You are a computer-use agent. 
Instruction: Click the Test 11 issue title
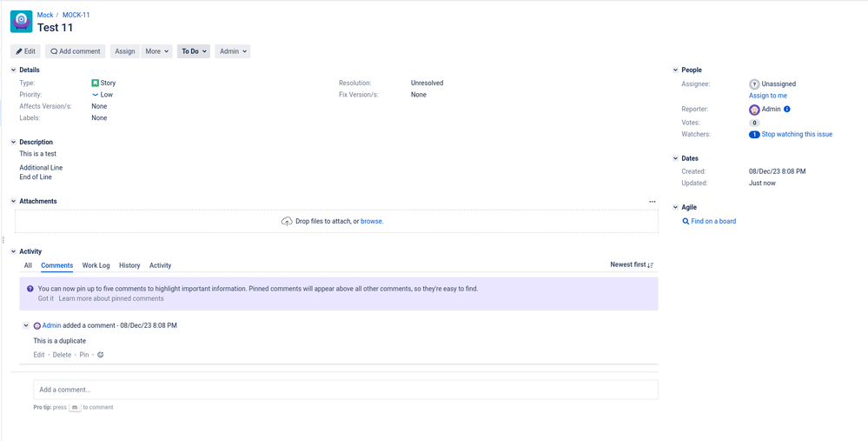(x=55, y=27)
